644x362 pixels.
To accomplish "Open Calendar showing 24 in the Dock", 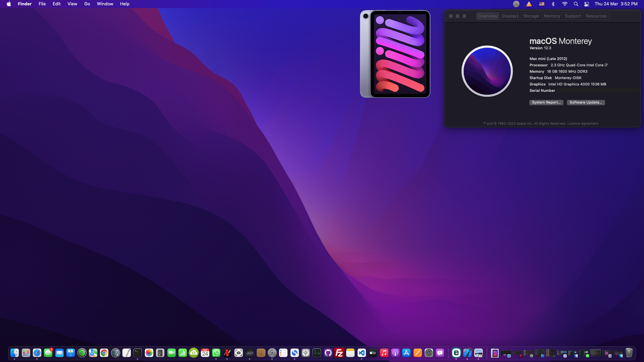I will pyautogui.click(x=205, y=353).
